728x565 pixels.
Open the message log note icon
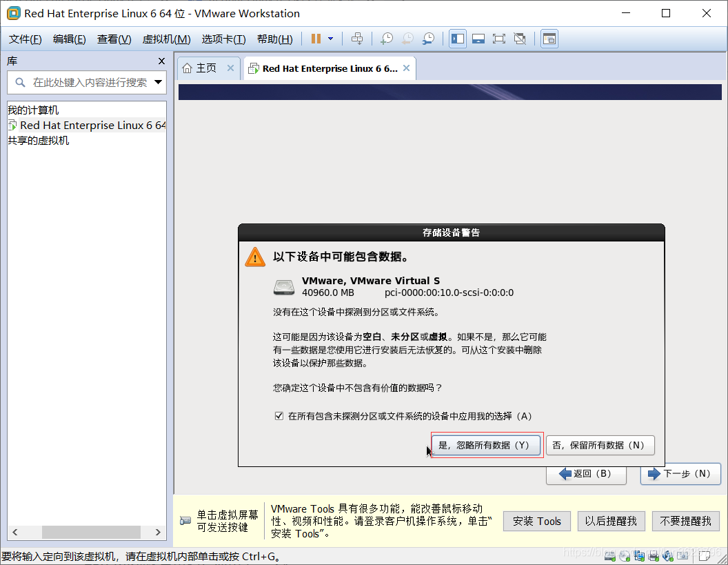(x=705, y=556)
